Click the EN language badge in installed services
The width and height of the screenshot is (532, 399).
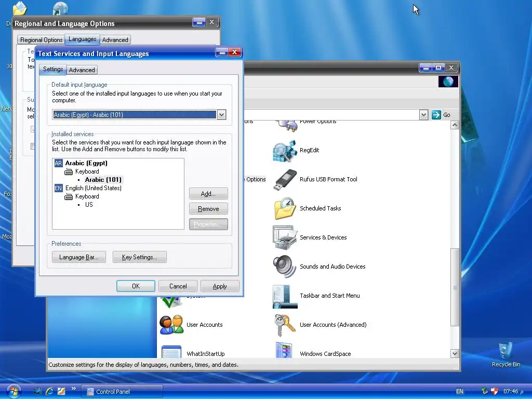(58, 188)
